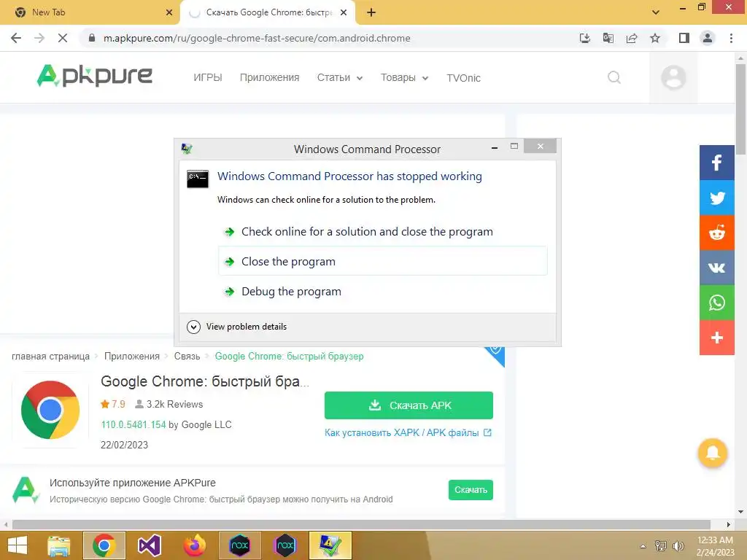The width and height of the screenshot is (747, 560).
Task: Choose Debug the program
Action: tap(382, 291)
